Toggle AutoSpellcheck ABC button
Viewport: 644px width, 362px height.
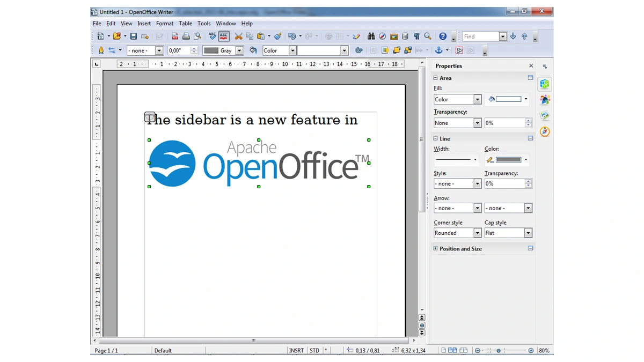(x=224, y=36)
